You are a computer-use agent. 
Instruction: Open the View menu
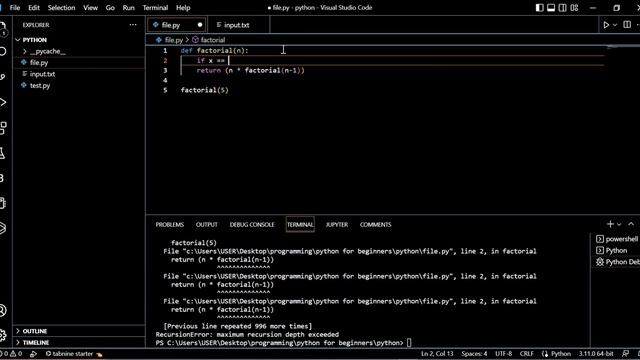point(90,8)
